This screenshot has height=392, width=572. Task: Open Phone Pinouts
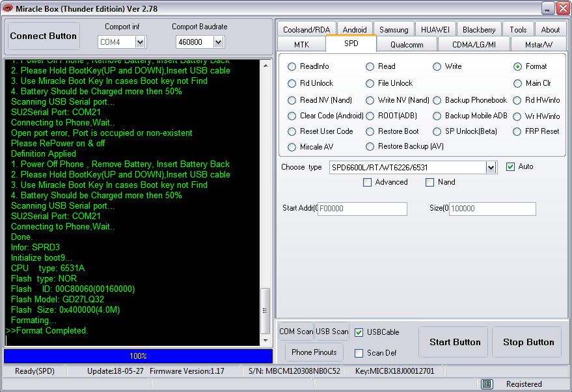(x=314, y=352)
